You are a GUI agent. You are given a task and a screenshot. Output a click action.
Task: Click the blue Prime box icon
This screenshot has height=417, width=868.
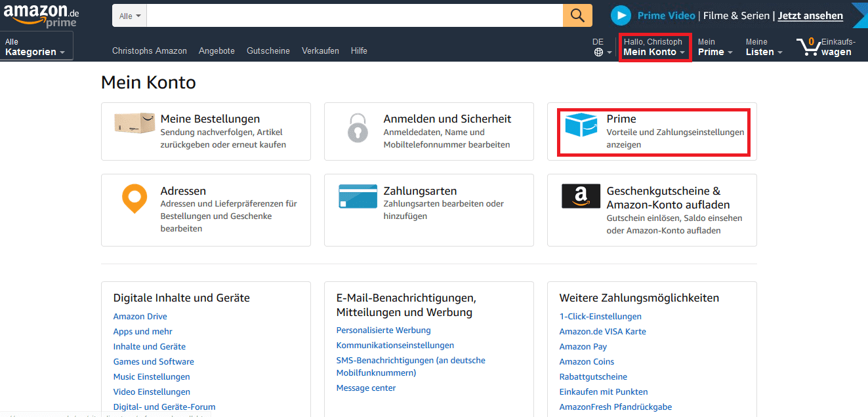581,125
